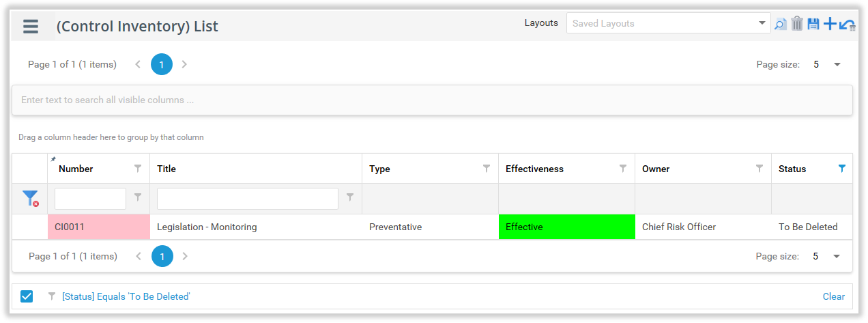Click the Clear filter link
Screen dimensions: 868x323
[x=833, y=296]
